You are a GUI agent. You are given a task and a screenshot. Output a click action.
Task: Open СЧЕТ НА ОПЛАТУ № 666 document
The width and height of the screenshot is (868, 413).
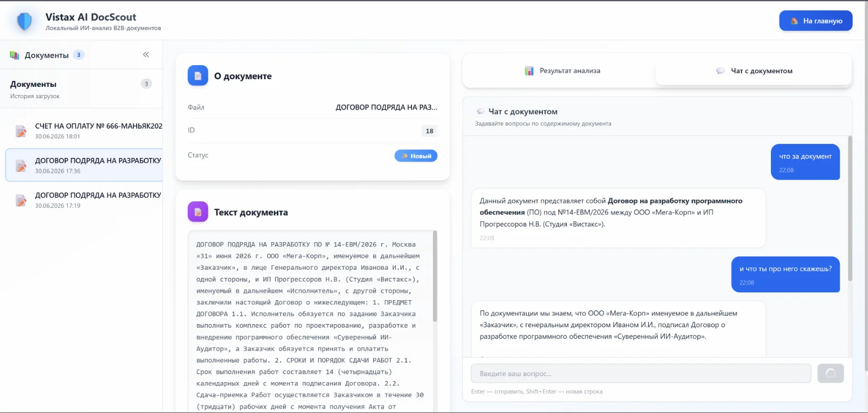click(x=84, y=131)
